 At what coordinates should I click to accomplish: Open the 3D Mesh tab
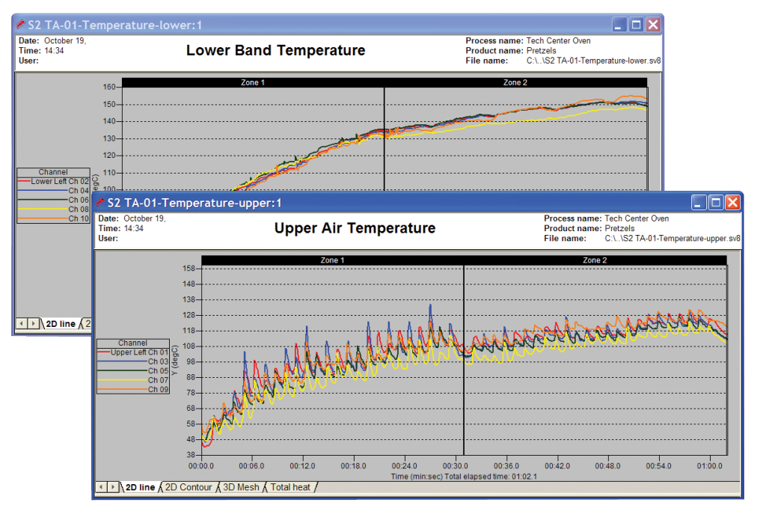[x=239, y=487]
